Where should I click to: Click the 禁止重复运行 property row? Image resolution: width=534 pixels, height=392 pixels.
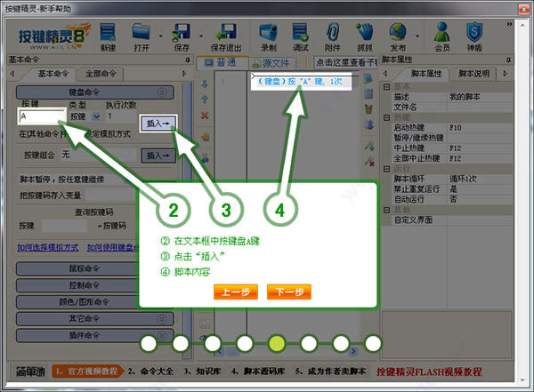[x=453, y=188]
